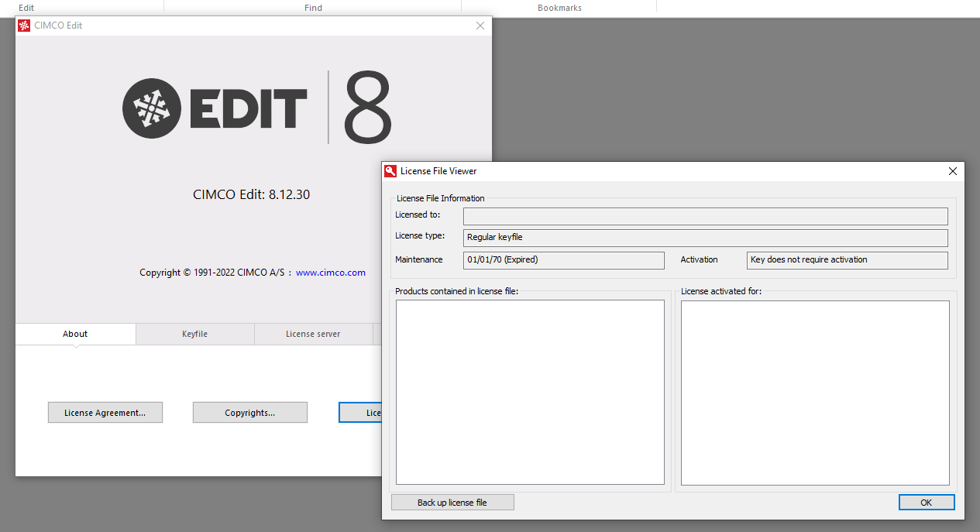Click the License type field
980x532 pixels.
pyautogui.click(x=706, y=238)
